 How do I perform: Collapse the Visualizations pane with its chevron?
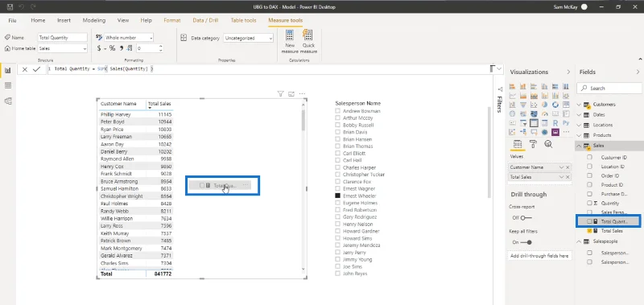568,72
